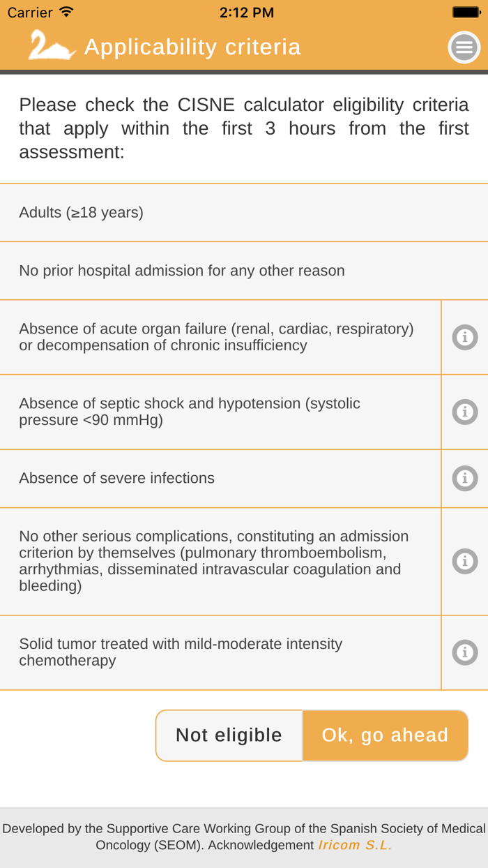Viewport: 488px width, 868px height.
Task: View info on serious complications criterion
Action: (x=465, y=562)
